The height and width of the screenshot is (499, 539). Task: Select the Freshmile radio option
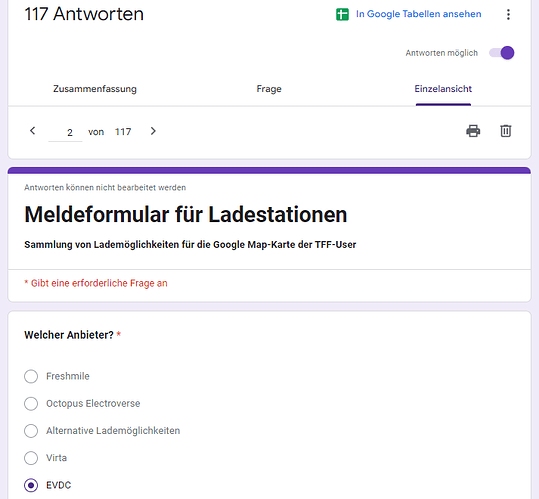pyautogui.click(x=31, y=376)
